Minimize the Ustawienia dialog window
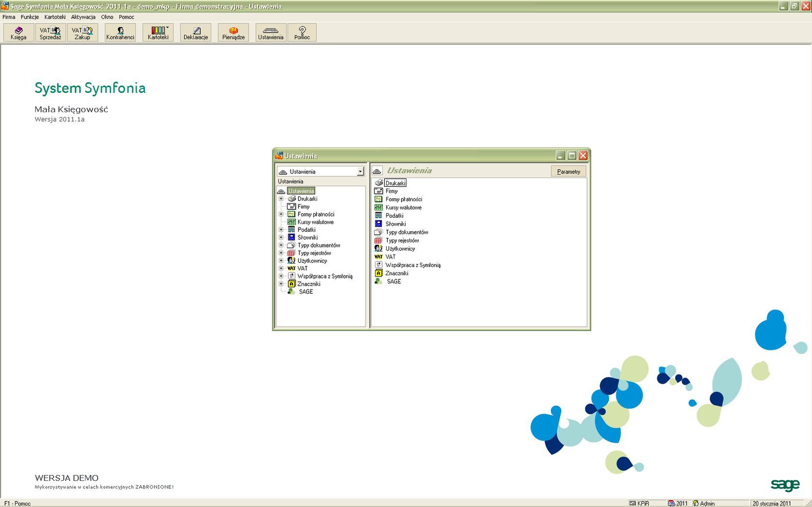This screenshot has width=812, height=507. point(561,155)
